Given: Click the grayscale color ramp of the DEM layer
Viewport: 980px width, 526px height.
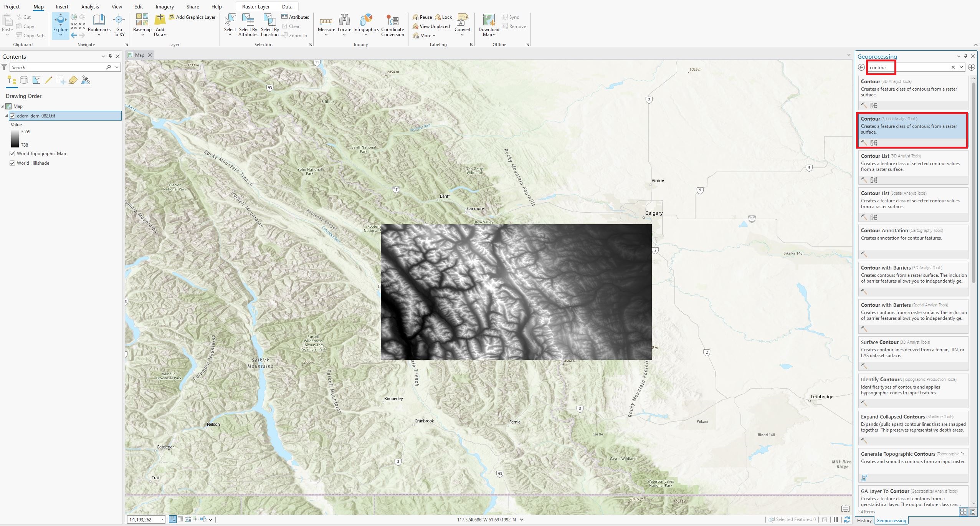Looking at the screenshot, I should (x=15, y=139).
